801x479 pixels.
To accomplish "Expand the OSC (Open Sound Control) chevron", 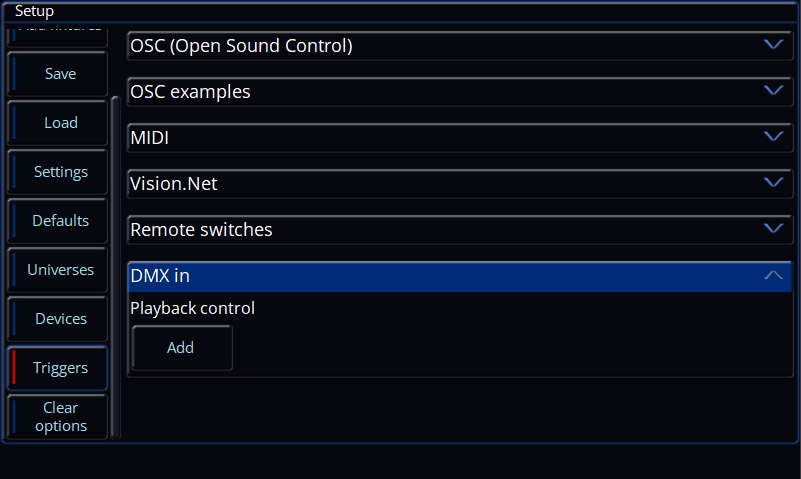I will click(x=773, y=45).
